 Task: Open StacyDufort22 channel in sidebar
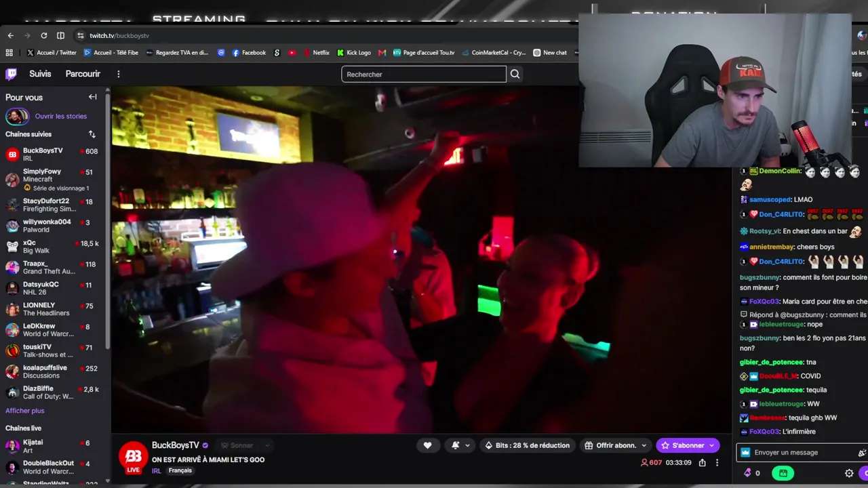click(52, 205)
